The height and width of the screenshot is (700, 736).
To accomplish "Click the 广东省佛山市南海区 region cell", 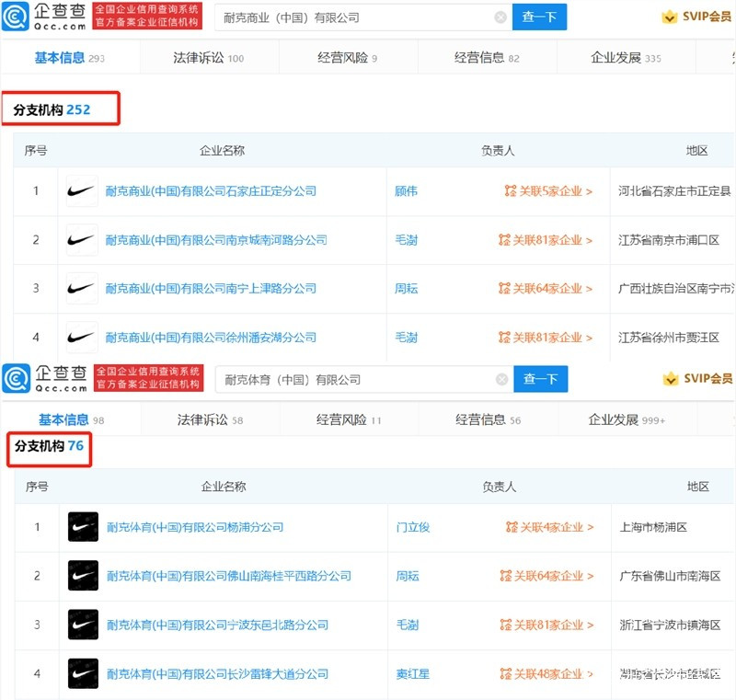I will (670, 576).
